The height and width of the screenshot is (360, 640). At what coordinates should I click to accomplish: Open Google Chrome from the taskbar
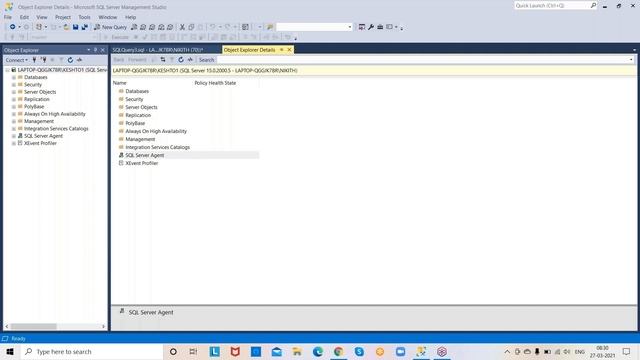[338, 351]
